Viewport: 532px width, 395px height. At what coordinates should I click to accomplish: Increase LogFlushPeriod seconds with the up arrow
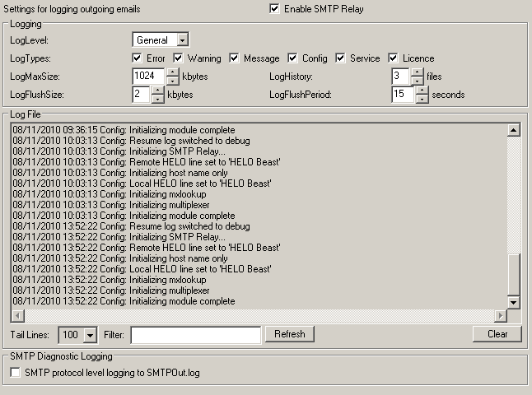pos(422,90)
